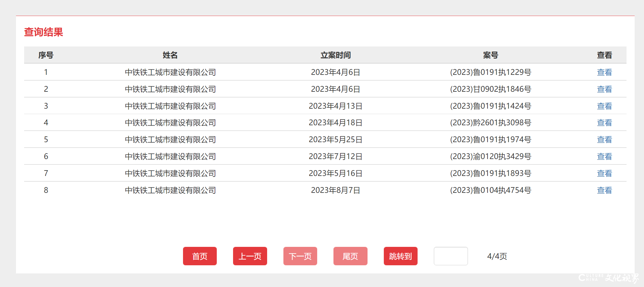The image size is (644, 287).
Task: Click date 2023年5月16日
Action: tap(336, 173)
